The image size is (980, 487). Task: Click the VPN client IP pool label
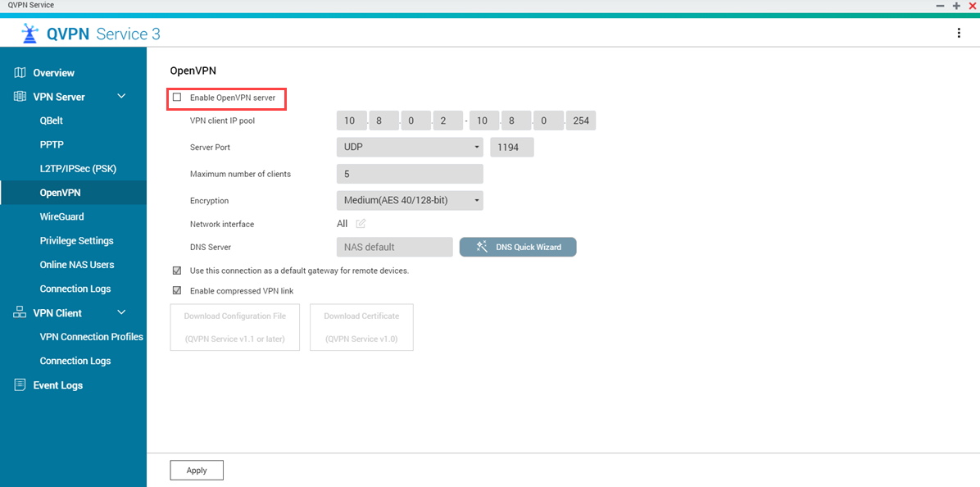click(x=223, y=121)
